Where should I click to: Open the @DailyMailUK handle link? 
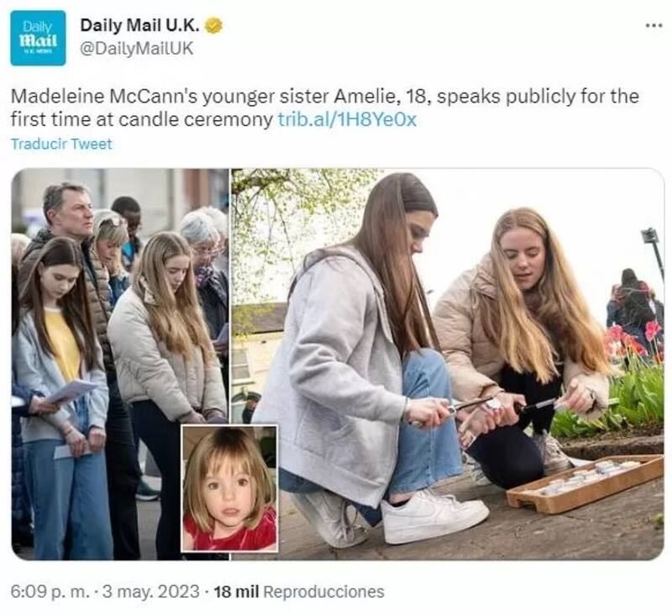pyautogui.click(x=136, y=49)
